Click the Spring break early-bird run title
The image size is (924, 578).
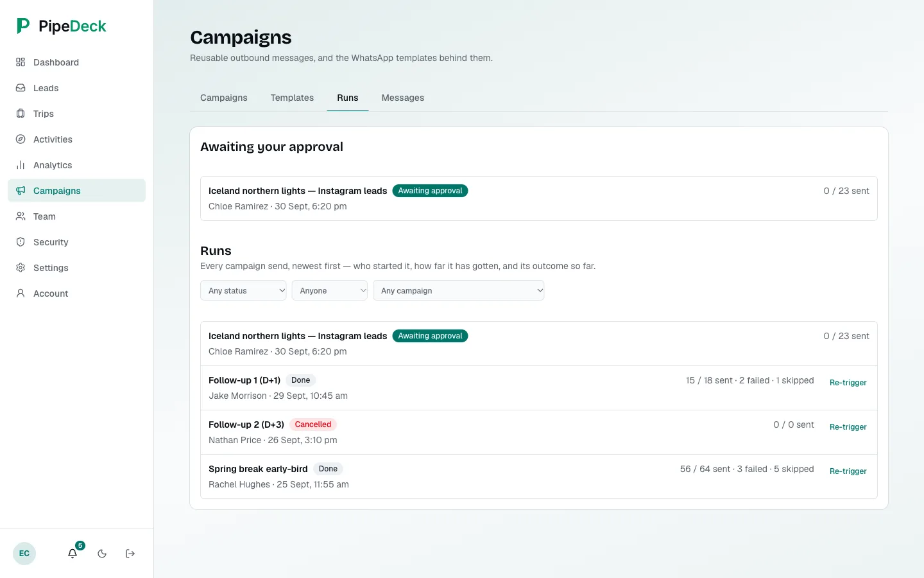pos(258,469)
